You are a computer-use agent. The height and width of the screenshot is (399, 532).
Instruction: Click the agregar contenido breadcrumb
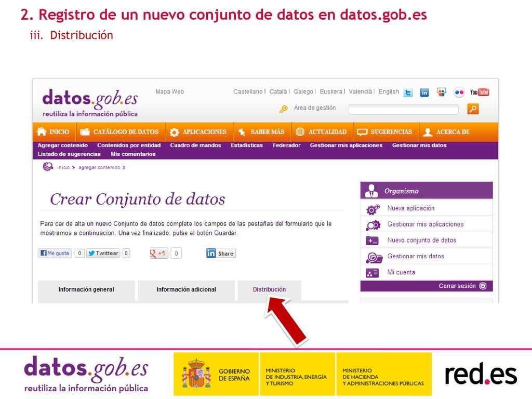tap(99, 167)
